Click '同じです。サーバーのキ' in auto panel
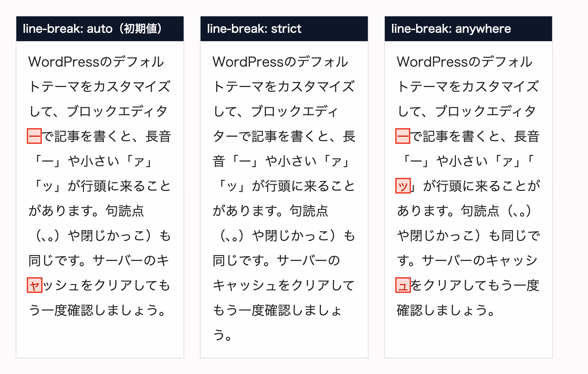The image size is (588, 374). 99,261
